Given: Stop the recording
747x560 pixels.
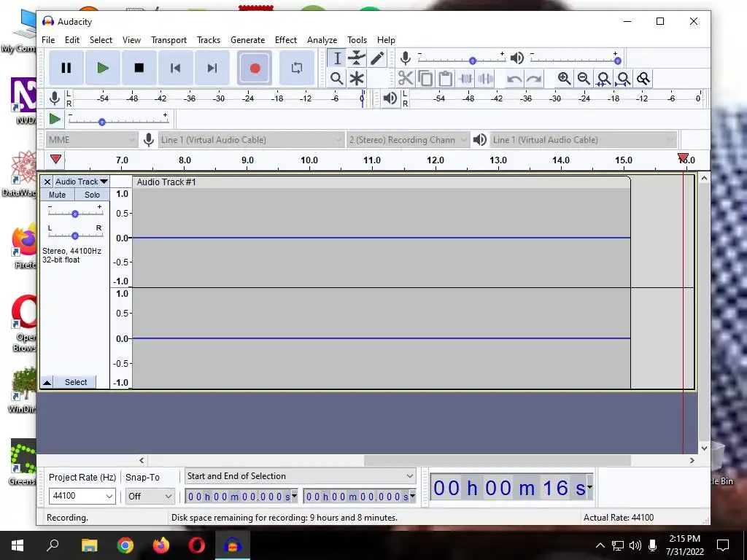Looking at the screenshot, I should pos(139,68).
